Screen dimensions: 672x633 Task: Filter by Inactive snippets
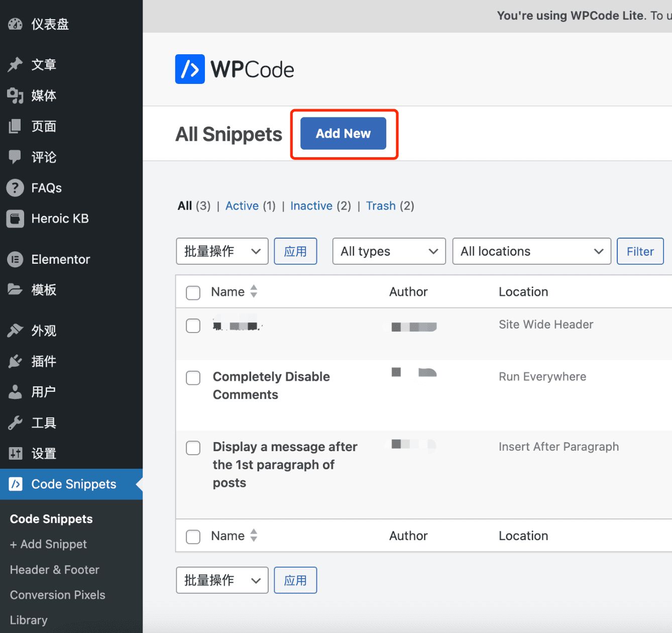[x=311, y=206]
